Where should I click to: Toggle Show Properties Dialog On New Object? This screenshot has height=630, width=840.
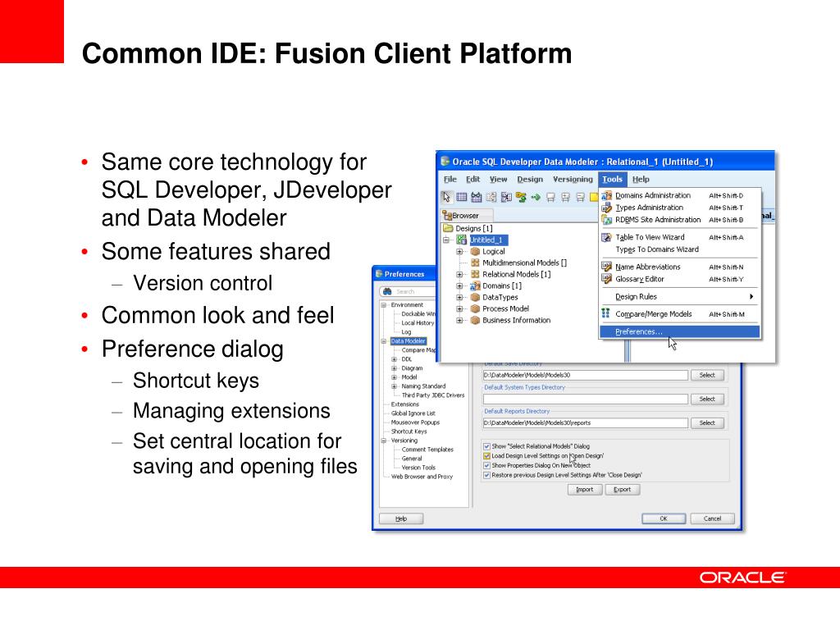coord(486,466)
